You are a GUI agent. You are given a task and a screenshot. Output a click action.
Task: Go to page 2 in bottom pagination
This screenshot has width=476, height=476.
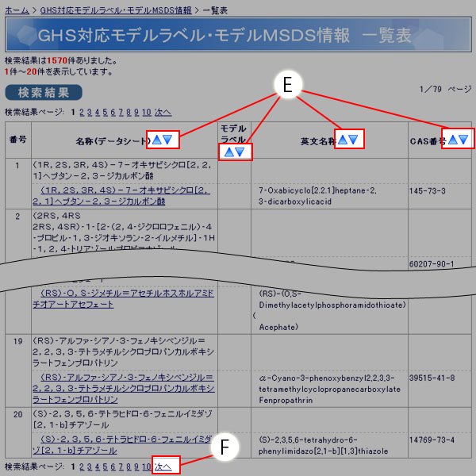coord(82,466)
